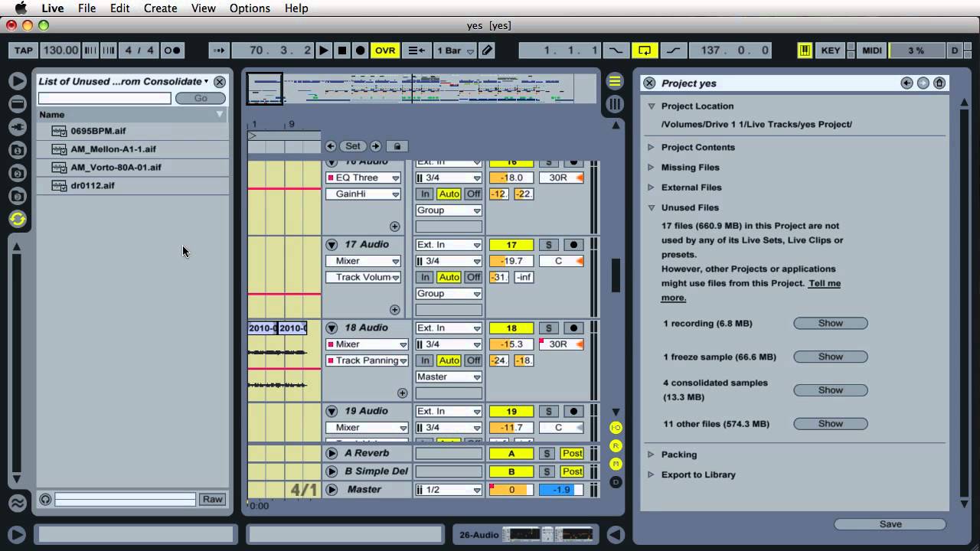This screenshot has width=980, height=551.
Task: Click the Save button
Action: pos(890,524)
